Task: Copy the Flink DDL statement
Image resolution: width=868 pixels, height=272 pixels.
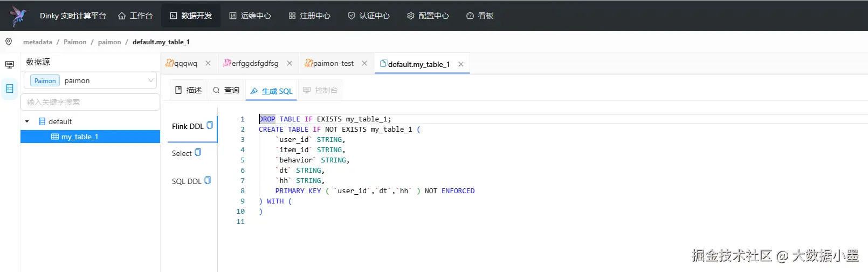Action: coord(210,125)
